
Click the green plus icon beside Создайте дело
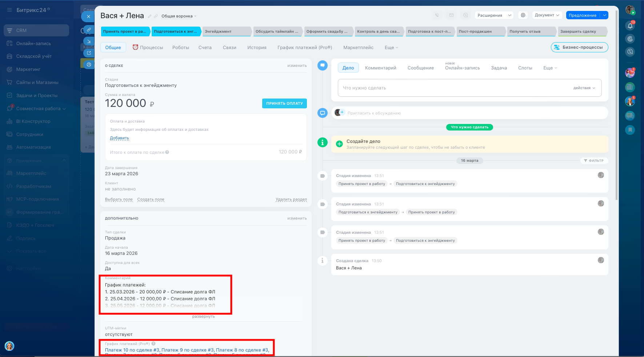(339, 144)
